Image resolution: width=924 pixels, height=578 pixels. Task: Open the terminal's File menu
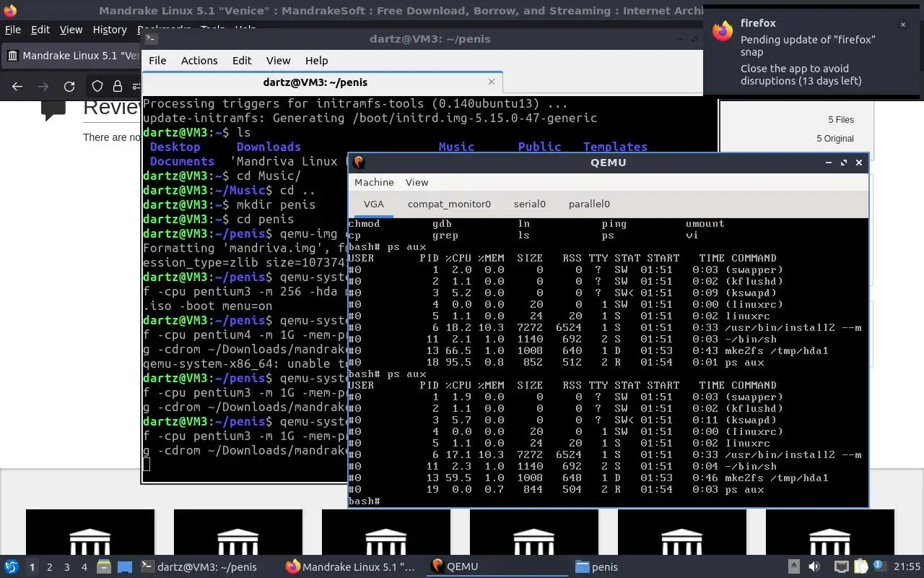[157, 61]
